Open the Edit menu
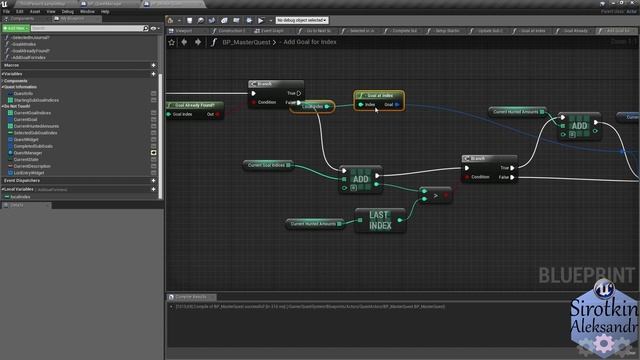 [x=20, y=11]
